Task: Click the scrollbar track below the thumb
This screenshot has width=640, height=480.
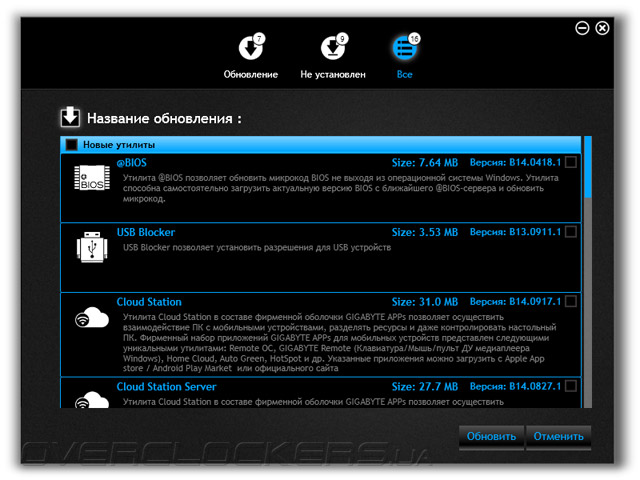Action: tap(588, 303)
